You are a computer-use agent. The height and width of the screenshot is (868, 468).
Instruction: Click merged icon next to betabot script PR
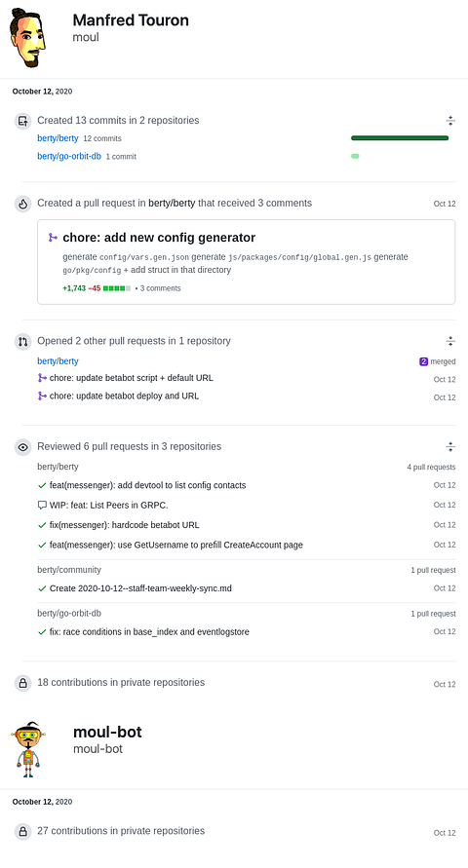click(42, 378)
